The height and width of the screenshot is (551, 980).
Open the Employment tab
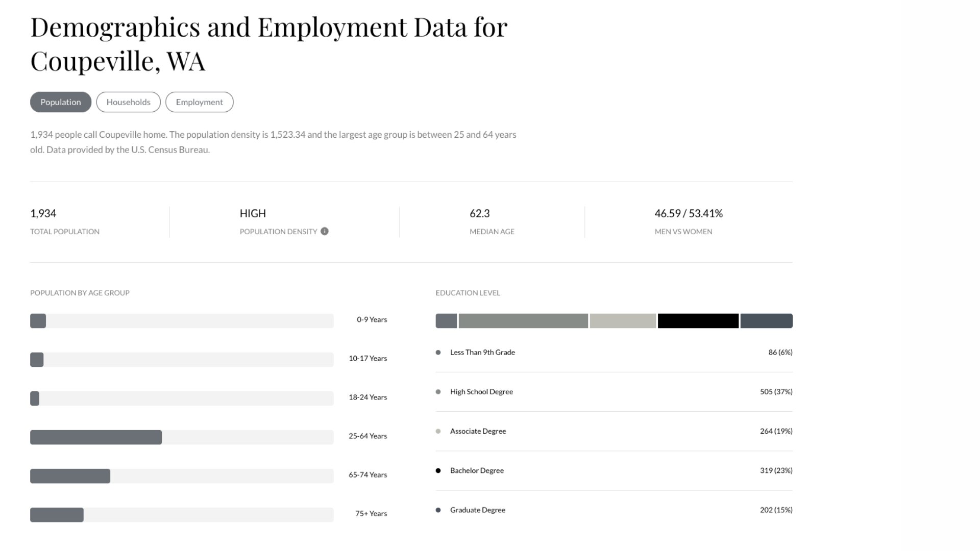tap(199, 102)
